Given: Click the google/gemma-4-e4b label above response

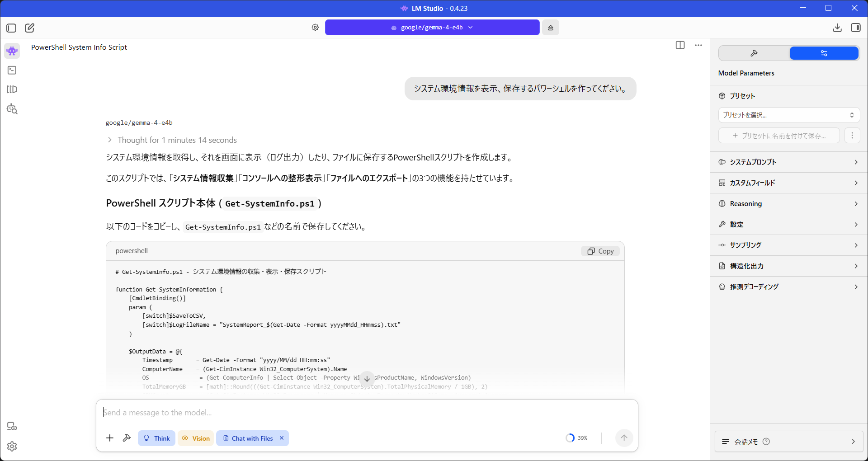Looking at the screenshot, I should 139,123.
